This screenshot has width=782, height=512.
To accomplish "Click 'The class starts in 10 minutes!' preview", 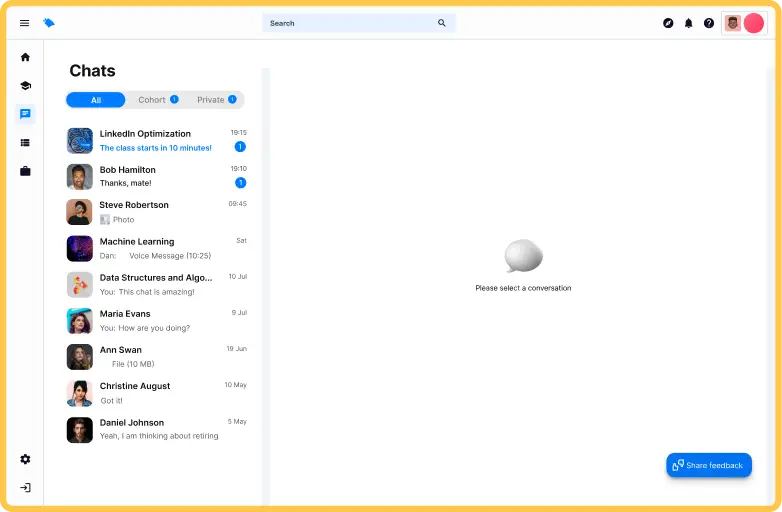I will [x=156, y=148].
